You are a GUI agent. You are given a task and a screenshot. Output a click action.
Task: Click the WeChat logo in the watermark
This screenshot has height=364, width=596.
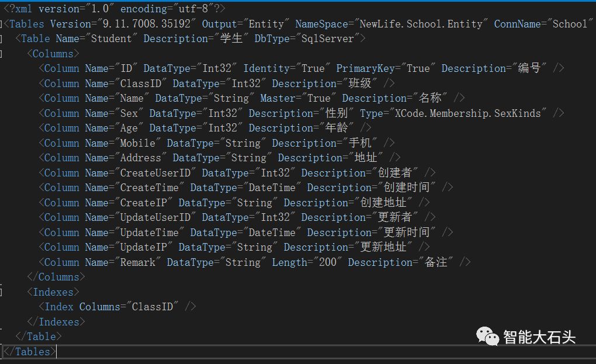(487, 335)
